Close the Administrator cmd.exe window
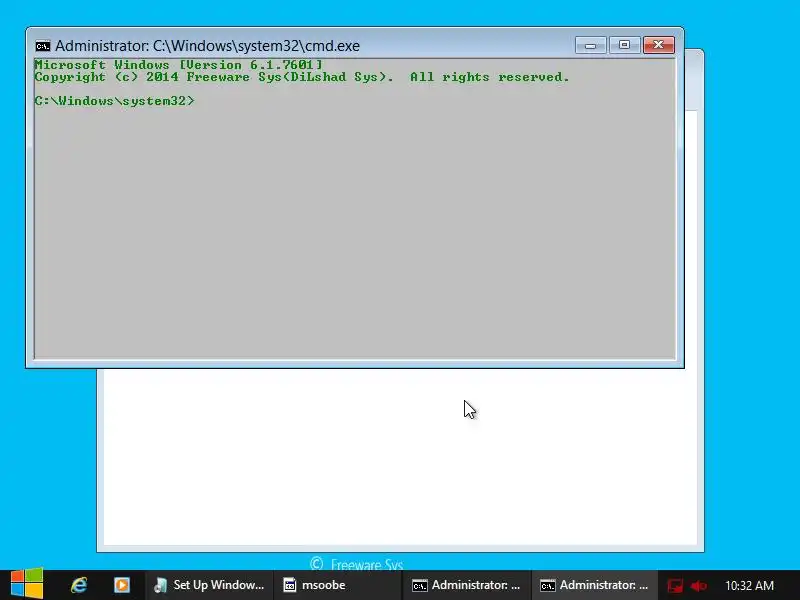Screen dimensions: 800x600 (659, 45)
